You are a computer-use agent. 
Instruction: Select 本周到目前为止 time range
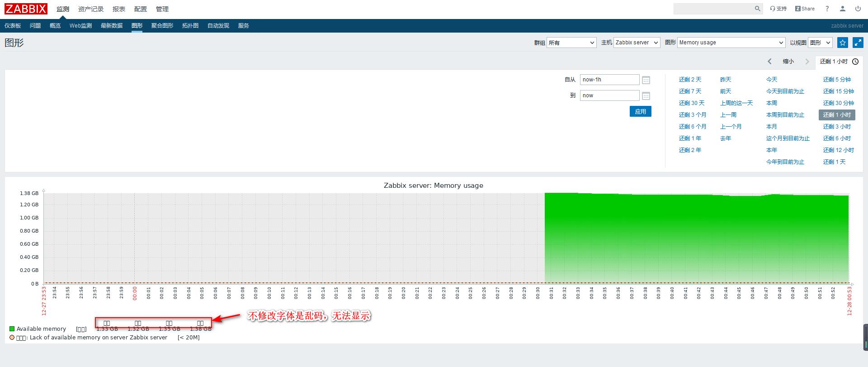(x=785, y=115)
